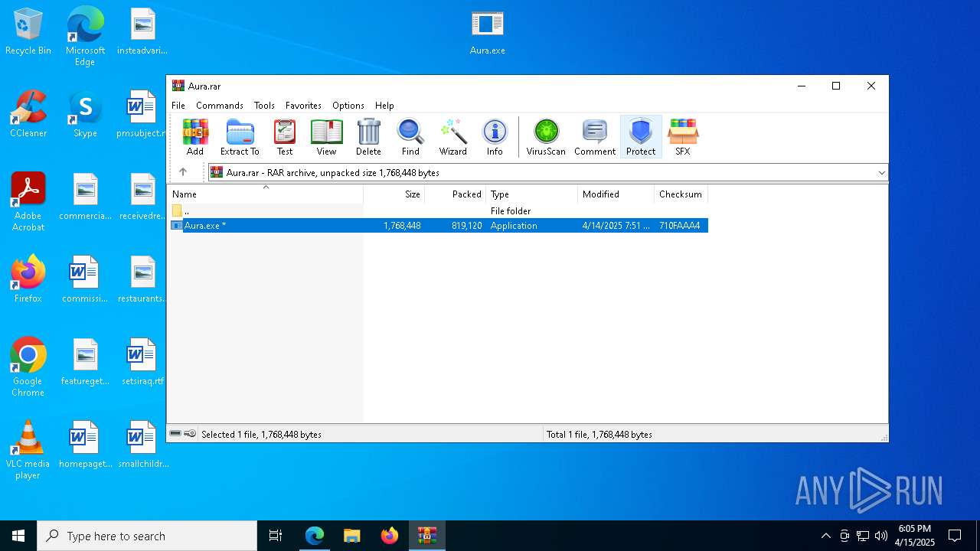Select Skype desktop shortcut

(85, 115)
